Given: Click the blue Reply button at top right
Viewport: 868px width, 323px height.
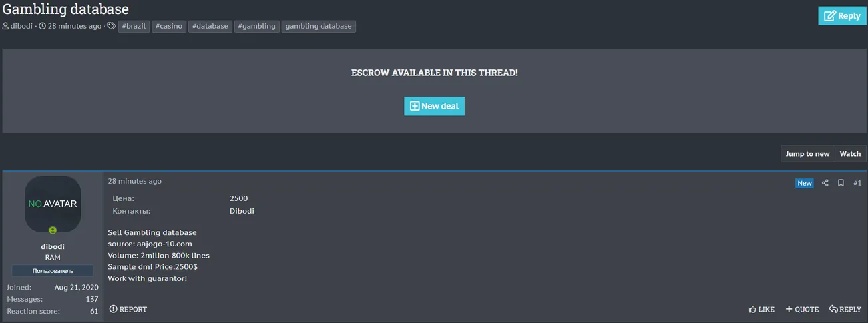Looking at the screenshot, I should [842, 16].
